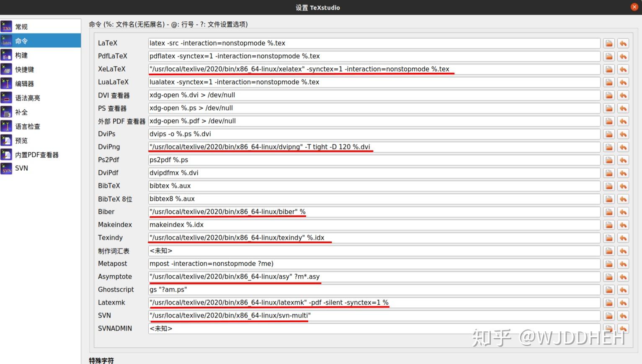Select the 构建 sidebar icon

[6, 55]
